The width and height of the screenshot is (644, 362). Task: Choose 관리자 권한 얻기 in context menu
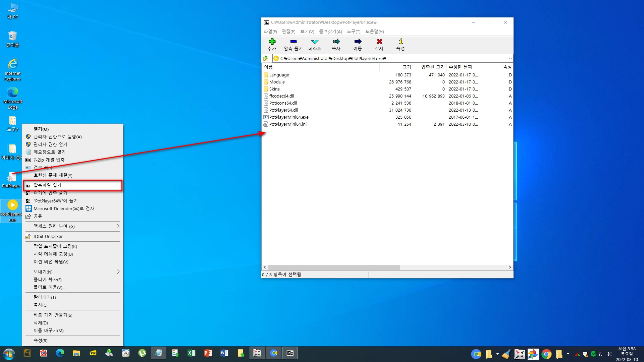(x=72, y=144)
